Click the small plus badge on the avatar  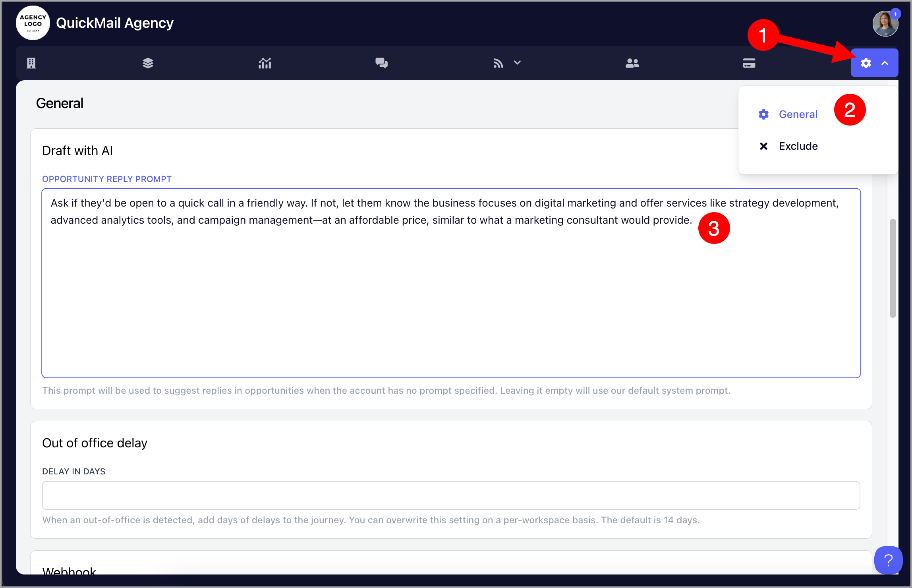tap(896, 14)
